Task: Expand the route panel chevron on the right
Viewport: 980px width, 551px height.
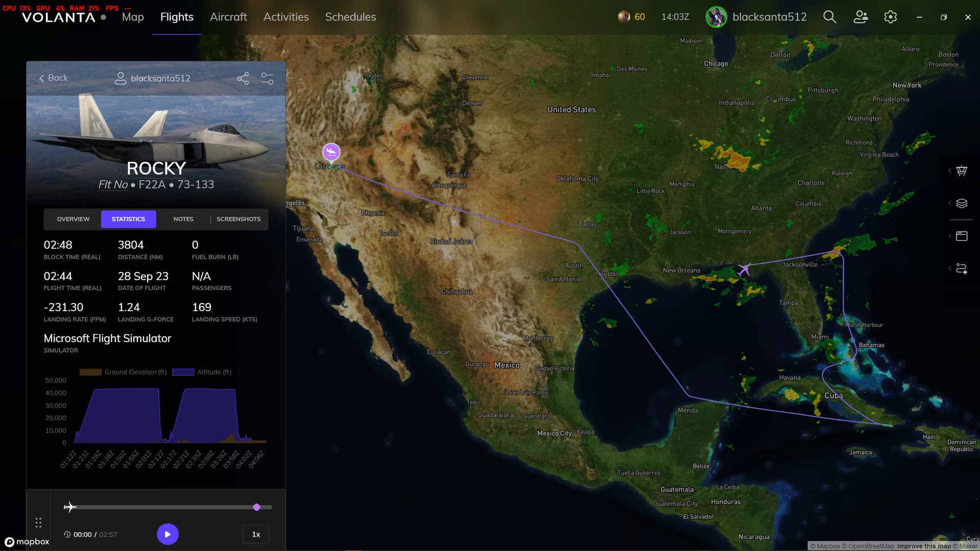Action: pos(949,268)
